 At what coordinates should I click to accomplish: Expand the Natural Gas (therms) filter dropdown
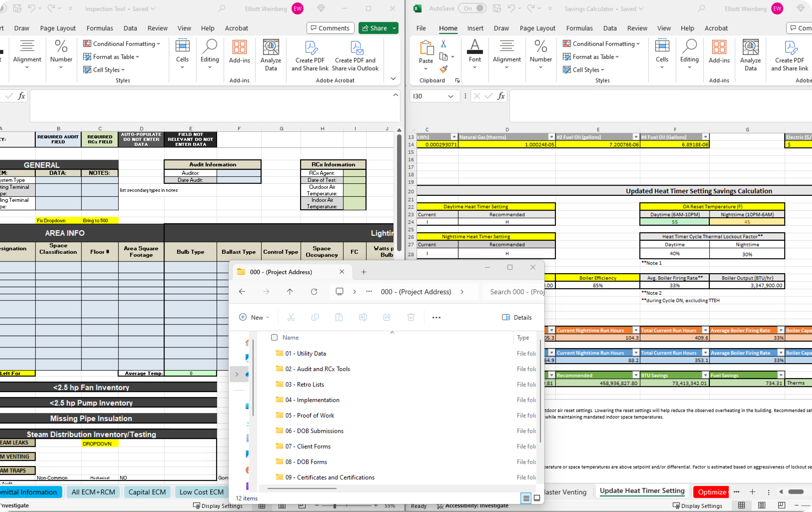(551, 137)
